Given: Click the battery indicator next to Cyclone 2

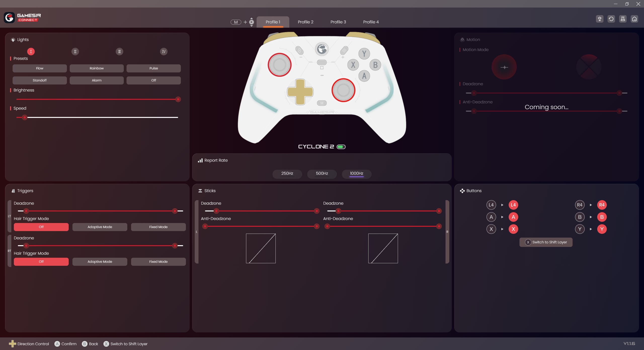Looking at the screenshot, I should (341, 147).
